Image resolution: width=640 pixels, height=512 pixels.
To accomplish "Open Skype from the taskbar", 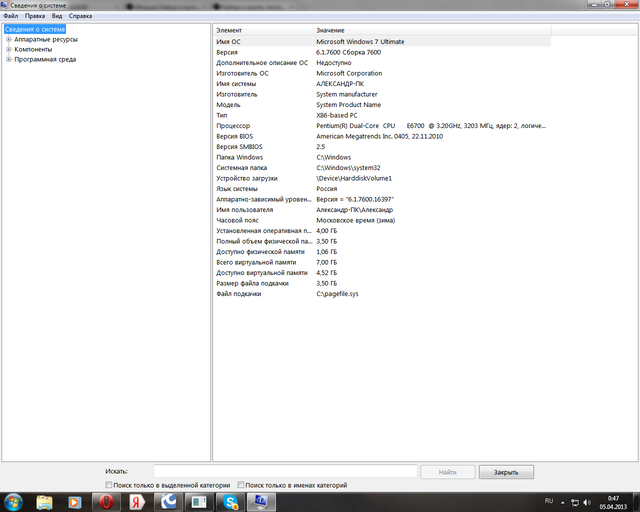I will [231, 501].
